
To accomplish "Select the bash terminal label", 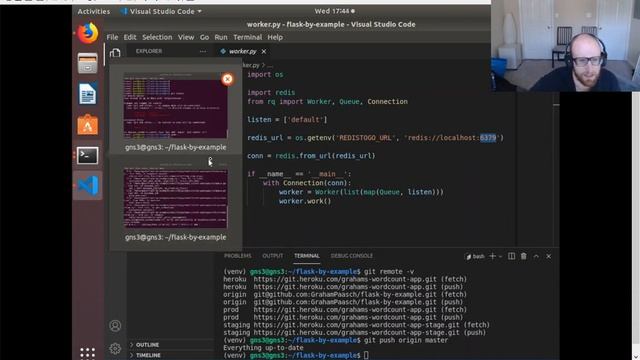I will (x=475, y=256).
